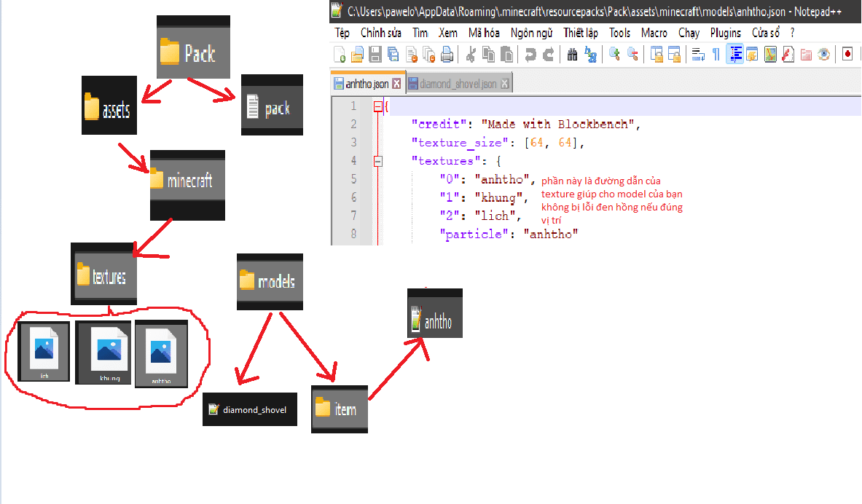Click the assets folder tile

tap(109, 105)
